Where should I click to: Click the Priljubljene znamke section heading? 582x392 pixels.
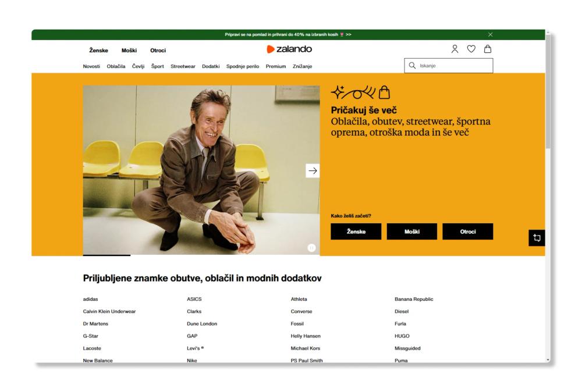pyautogui.click(x=203, y=278)
